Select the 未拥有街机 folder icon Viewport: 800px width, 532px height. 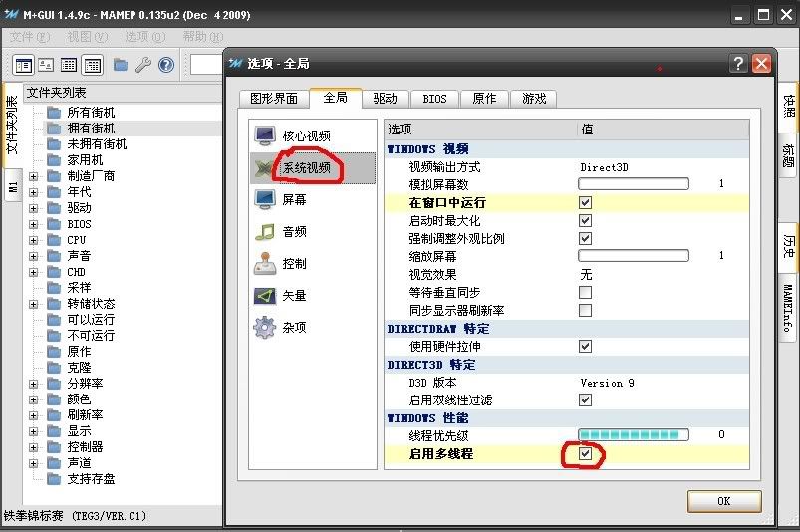(54, 143)
